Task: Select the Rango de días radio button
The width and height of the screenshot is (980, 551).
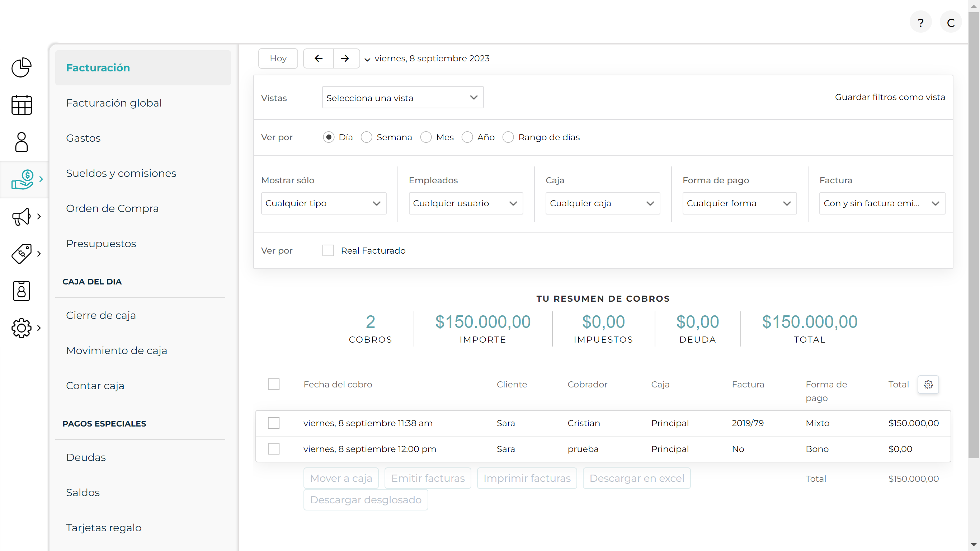Action: click(508, 137)
